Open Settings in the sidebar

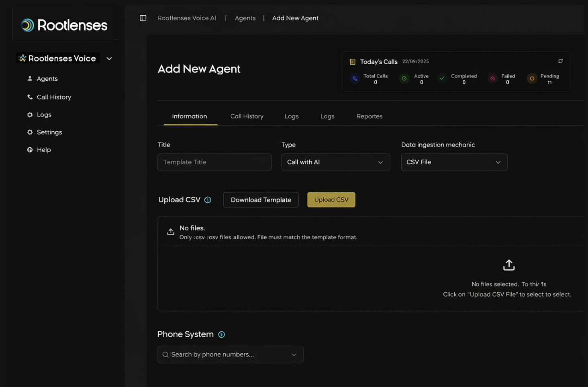coord(49,132)
